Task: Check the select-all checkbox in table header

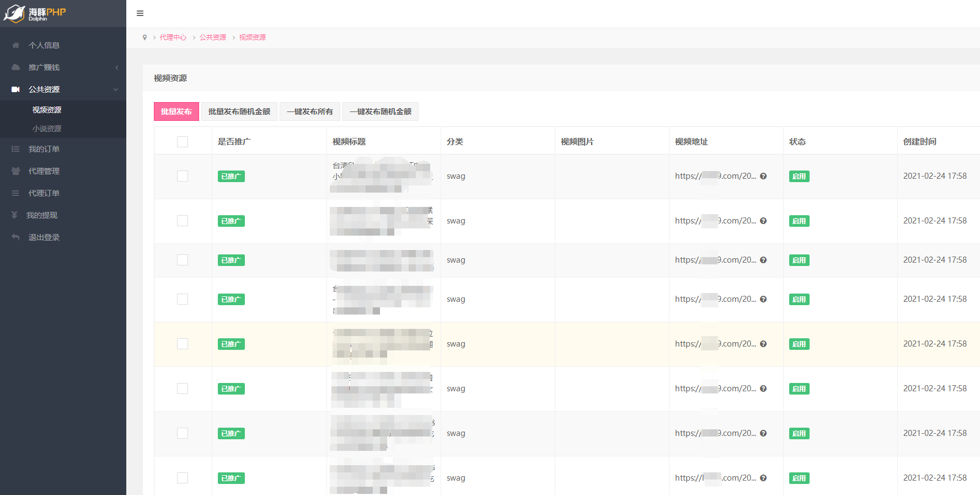Action: tap(183, 142)
